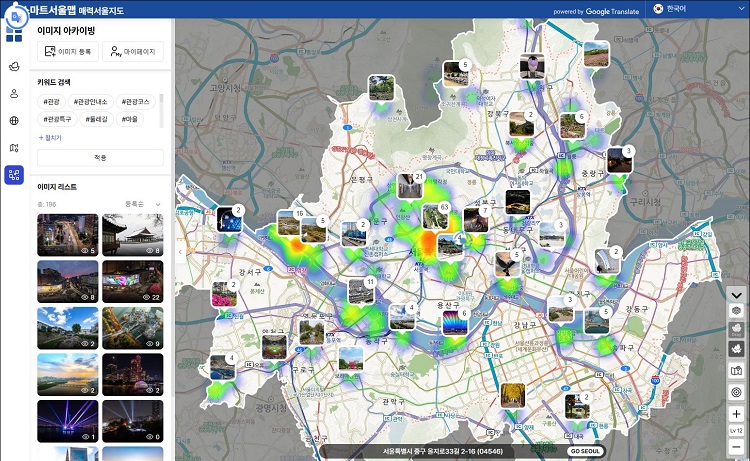Select the #관광 keyword tag
The width and height of the screenshot is (750, 461).
pos(52,101)
